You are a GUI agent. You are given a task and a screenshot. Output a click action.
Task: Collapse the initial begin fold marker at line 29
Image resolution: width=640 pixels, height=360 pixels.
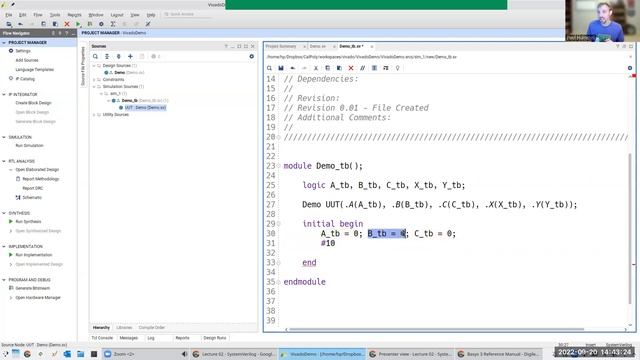[x=279, y=224]
